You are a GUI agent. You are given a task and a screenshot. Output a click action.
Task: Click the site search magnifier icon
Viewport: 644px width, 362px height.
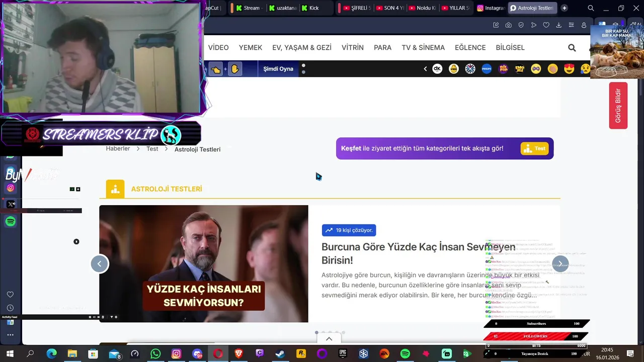(572, 48)
